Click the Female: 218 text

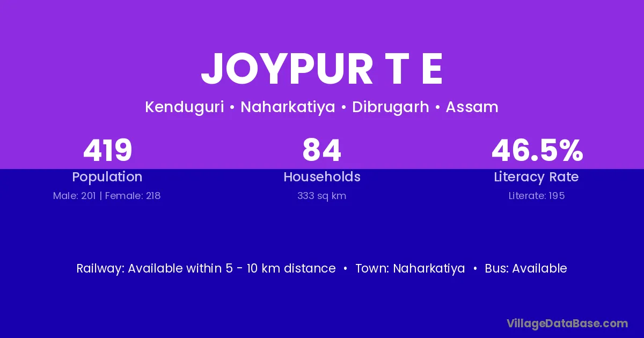pyautogui.click(x=133, y=196)
